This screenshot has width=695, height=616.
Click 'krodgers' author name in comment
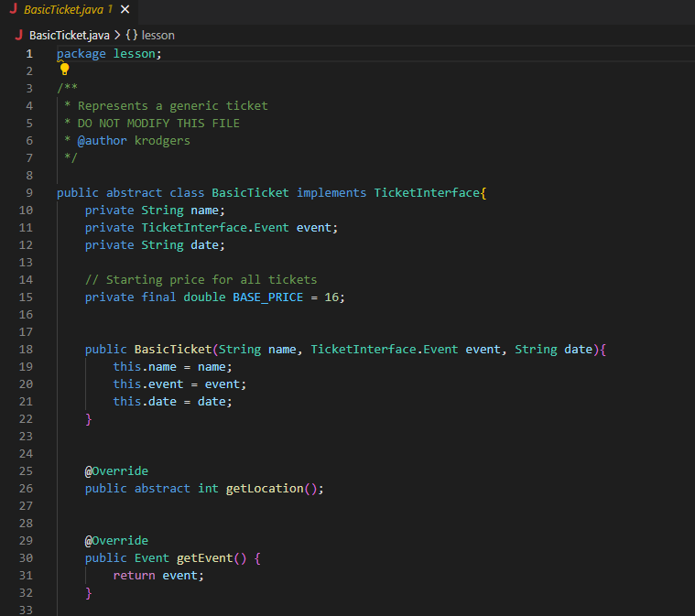point(162,141)
